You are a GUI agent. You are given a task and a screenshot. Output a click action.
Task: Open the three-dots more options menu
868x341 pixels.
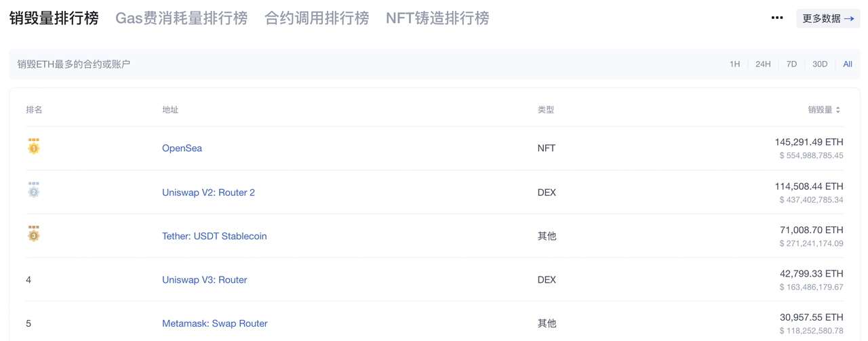777,18
